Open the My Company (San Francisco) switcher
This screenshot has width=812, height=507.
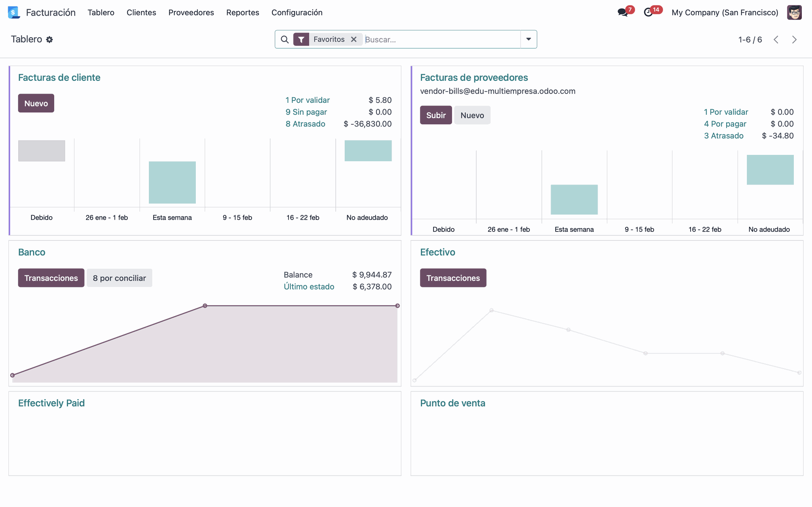click(x=724, y=12)
